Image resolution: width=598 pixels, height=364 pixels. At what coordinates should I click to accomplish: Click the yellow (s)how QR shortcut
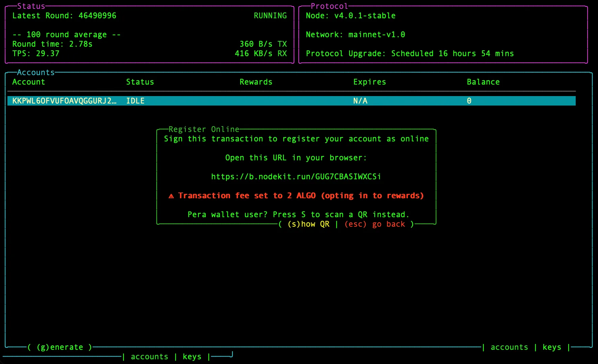tap(308, 224)
